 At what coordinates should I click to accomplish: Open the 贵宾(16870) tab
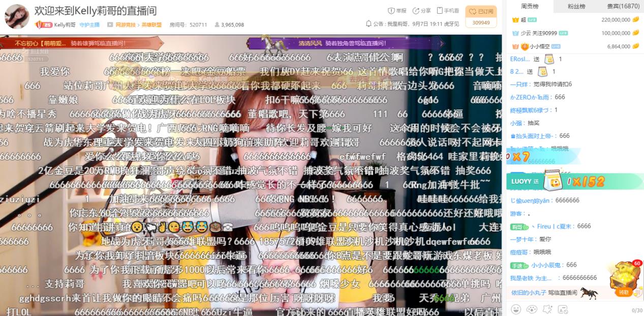pyautogui.click(x=623, y=6)
